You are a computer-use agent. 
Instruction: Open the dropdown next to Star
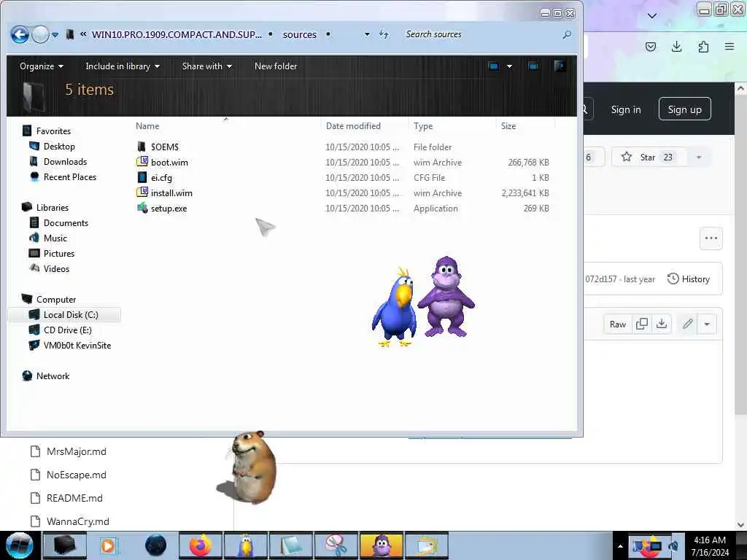(699, 157)
